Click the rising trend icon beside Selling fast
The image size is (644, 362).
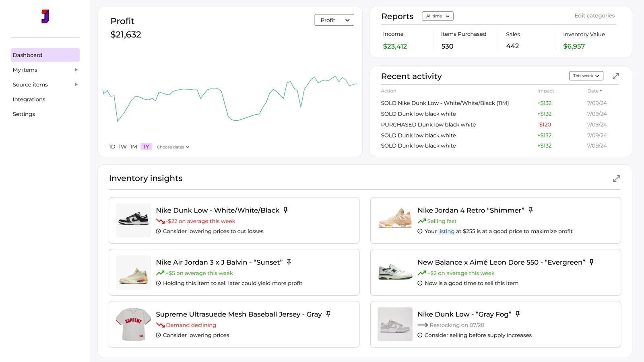pyautogui.click(x=422, y=221)
